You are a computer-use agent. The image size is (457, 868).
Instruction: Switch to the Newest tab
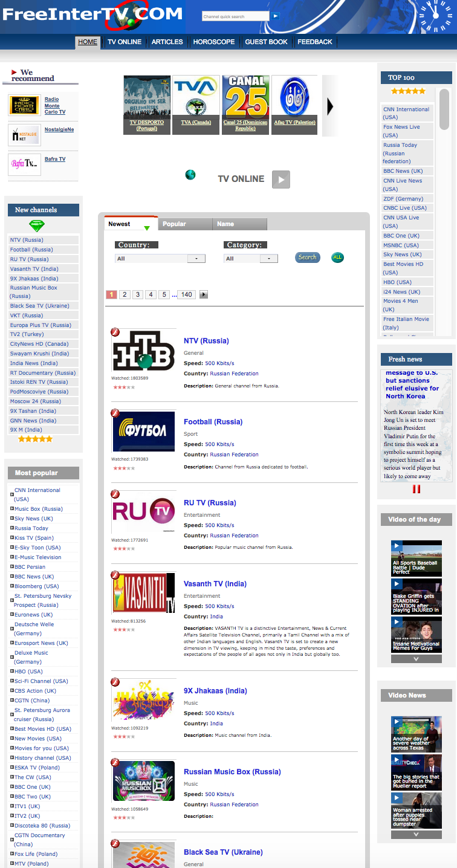(x=131, y=224)
